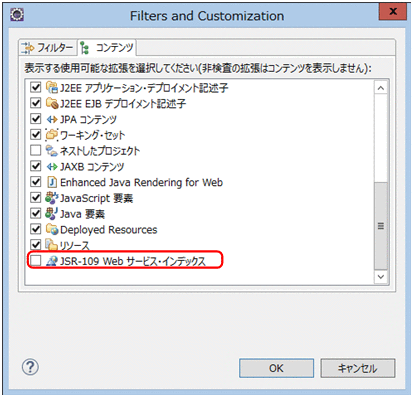Screen dimensions: 415x399
Task: Select the Deployed Resources label
Action: click(x=109, y=230)
